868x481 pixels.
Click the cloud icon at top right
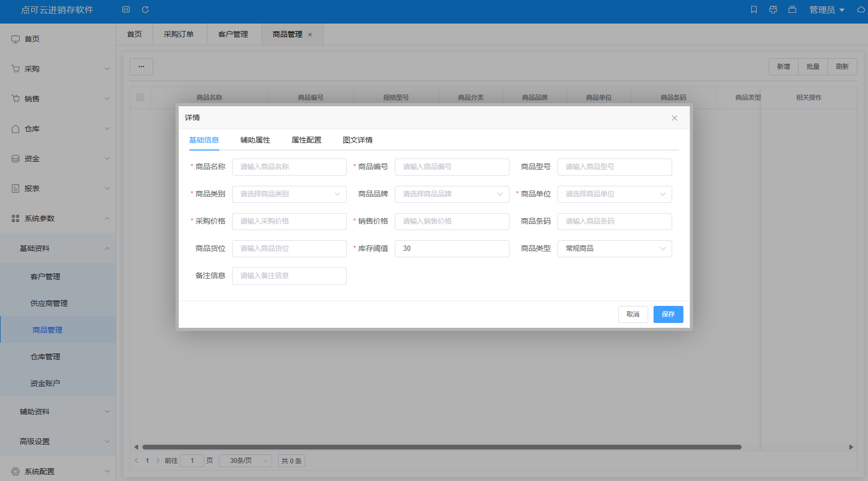pyautogui.click(x=861, y=10)
